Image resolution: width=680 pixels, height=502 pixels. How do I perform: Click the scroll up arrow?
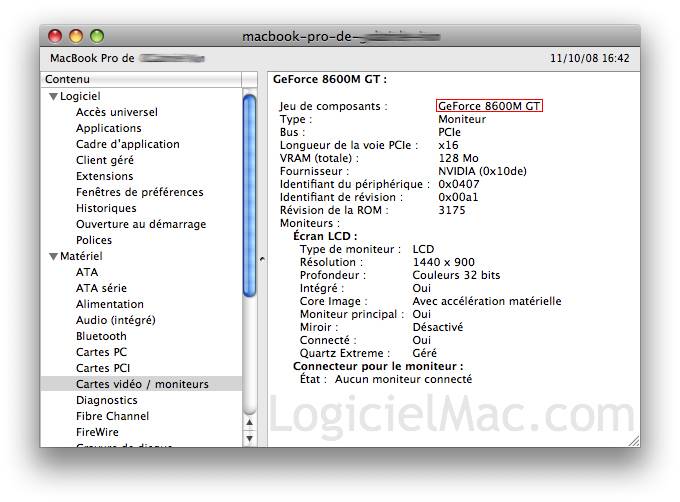pyautogui.click(x=249, y=422)
